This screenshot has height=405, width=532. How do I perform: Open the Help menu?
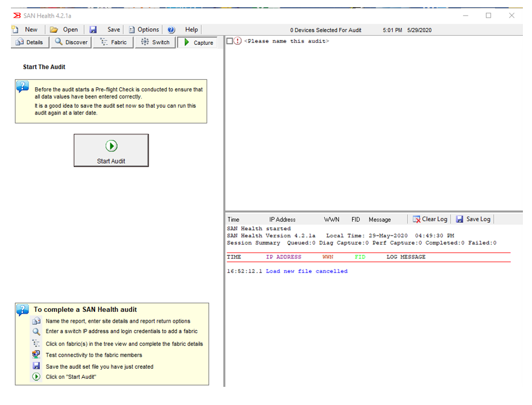pos(191,30)
